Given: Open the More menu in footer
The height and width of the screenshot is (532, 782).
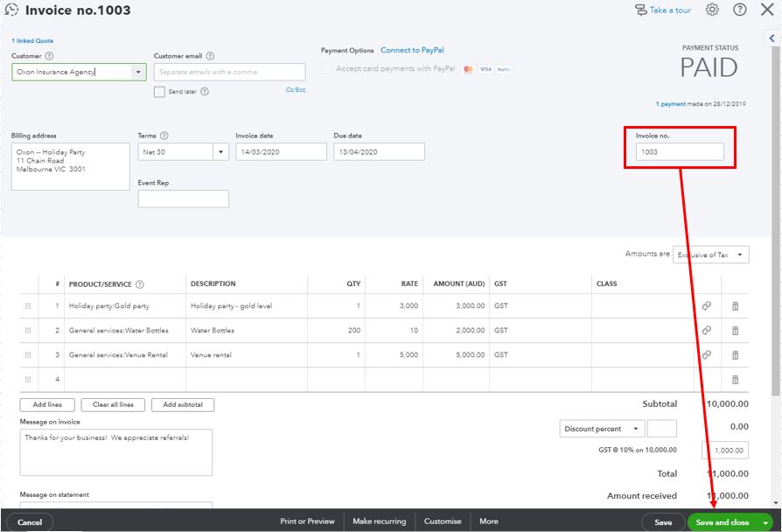Looking at the screenshot, I should pos(488,521).
